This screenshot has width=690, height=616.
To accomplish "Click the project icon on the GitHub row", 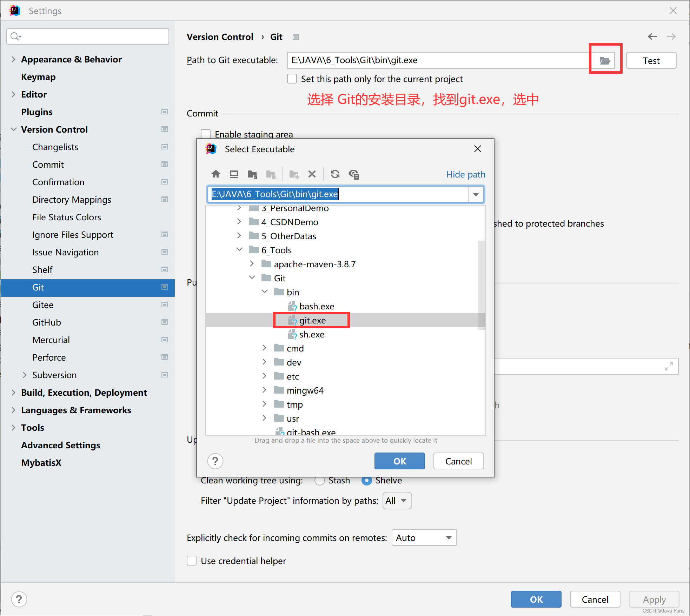I will 164,322.
